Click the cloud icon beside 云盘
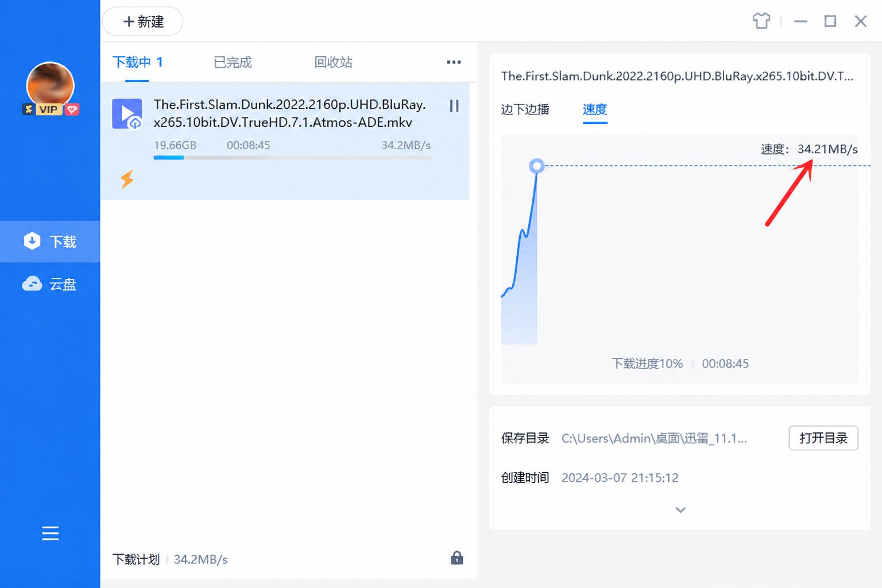 (x=32, y=284)
